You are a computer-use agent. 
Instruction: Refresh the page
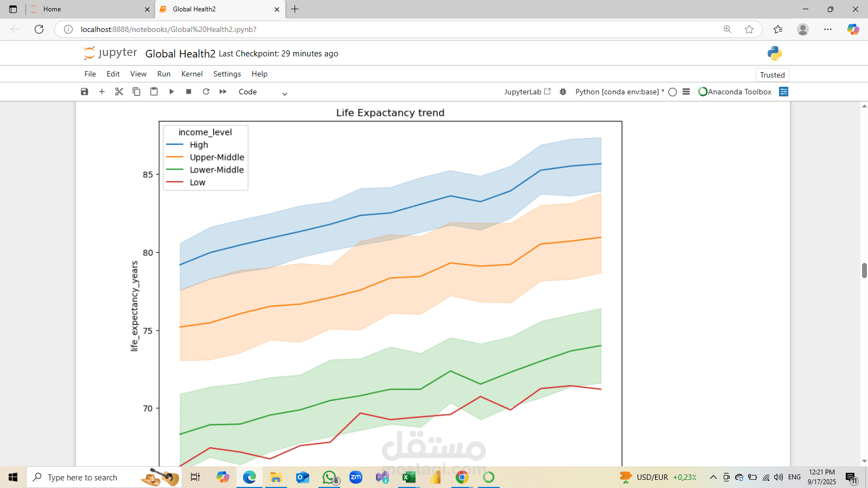(x=39, y=29)
